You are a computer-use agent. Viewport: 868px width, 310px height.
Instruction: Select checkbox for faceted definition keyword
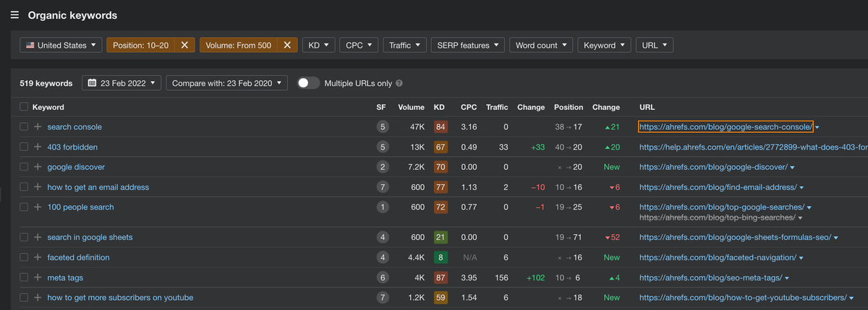[x=24, y=257]
